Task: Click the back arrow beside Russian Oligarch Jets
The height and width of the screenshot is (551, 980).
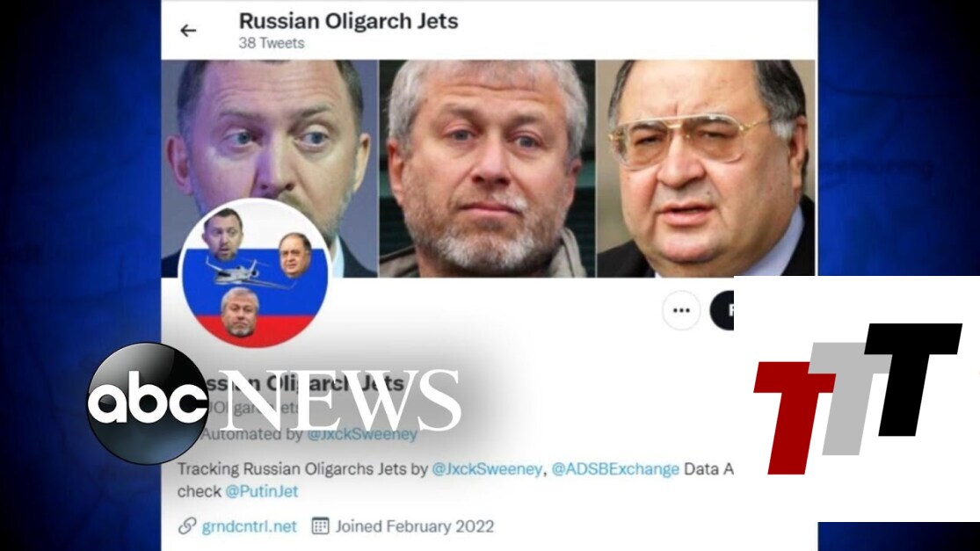Action: pyautogui.click(x=188, y=30)
